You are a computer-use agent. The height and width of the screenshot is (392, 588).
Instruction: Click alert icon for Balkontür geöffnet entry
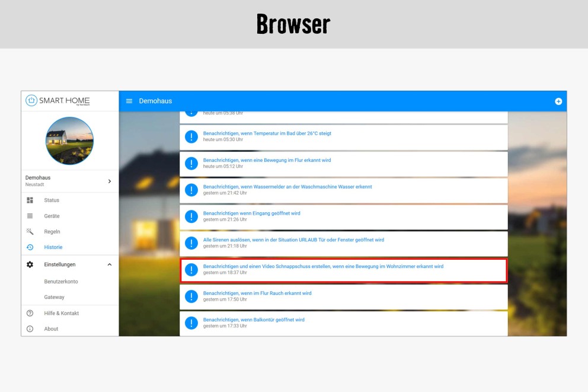pos(191,323)
